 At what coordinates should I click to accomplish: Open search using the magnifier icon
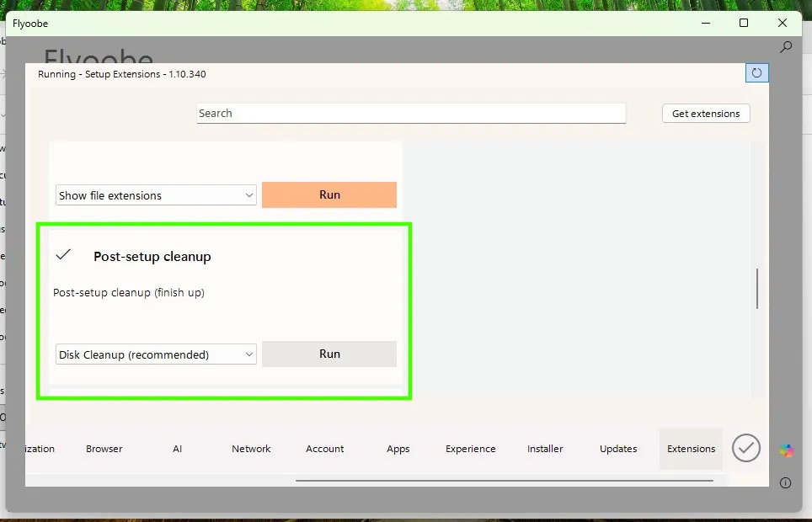click(x=785, y=46)
